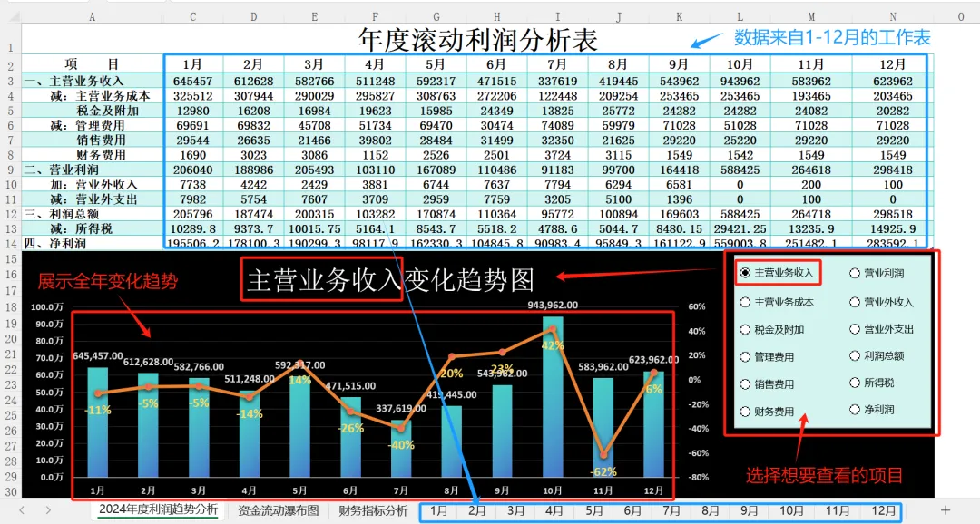The width and height of the screenshot is (980, 524).
Task: Click the 7月 bar in the chart
Action: tap(401, 449)
